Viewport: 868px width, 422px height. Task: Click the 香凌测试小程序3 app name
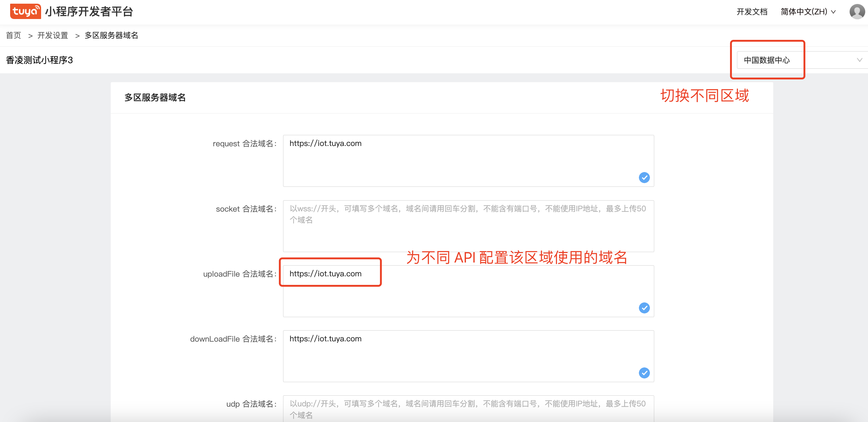[x=40, y=60]
